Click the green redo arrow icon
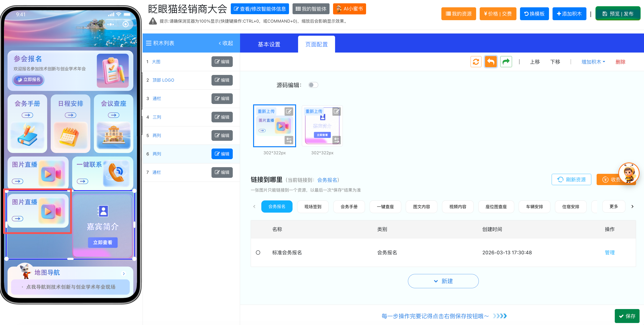The image size is (644, 325). click(x=506, y=62)
